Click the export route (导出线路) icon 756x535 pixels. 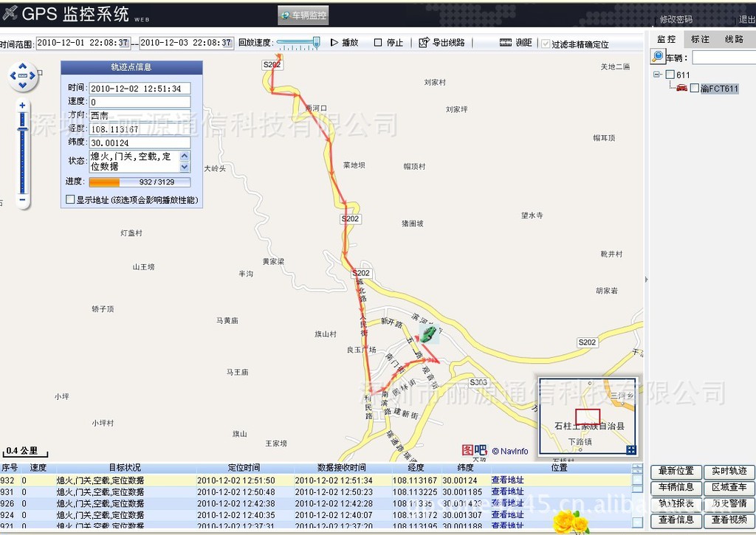[424, 43]
